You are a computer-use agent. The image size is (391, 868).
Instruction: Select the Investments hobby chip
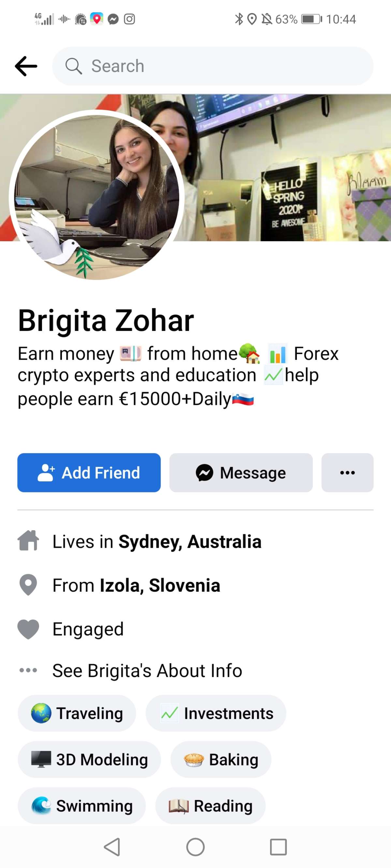click(x=216, y=713)
